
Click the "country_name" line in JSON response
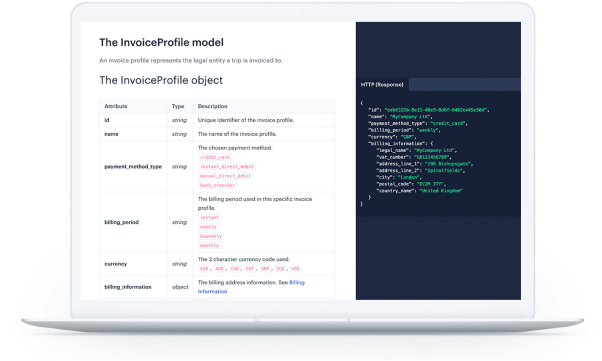420,191
